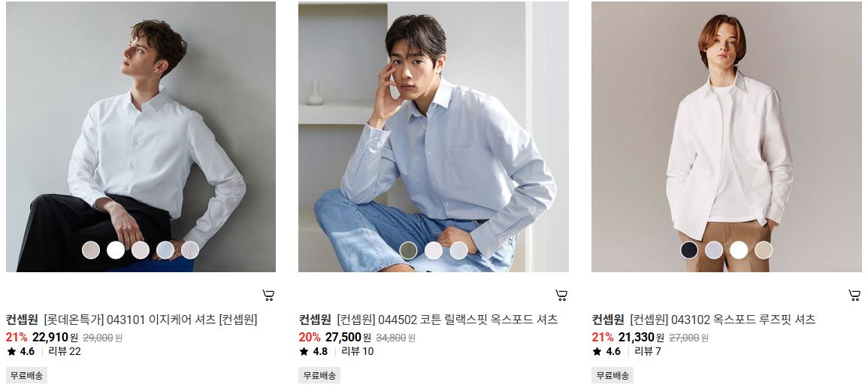Open 044502 코튼 릴랙스핏 옥스포드 셔츠 link

click(446, 320)
